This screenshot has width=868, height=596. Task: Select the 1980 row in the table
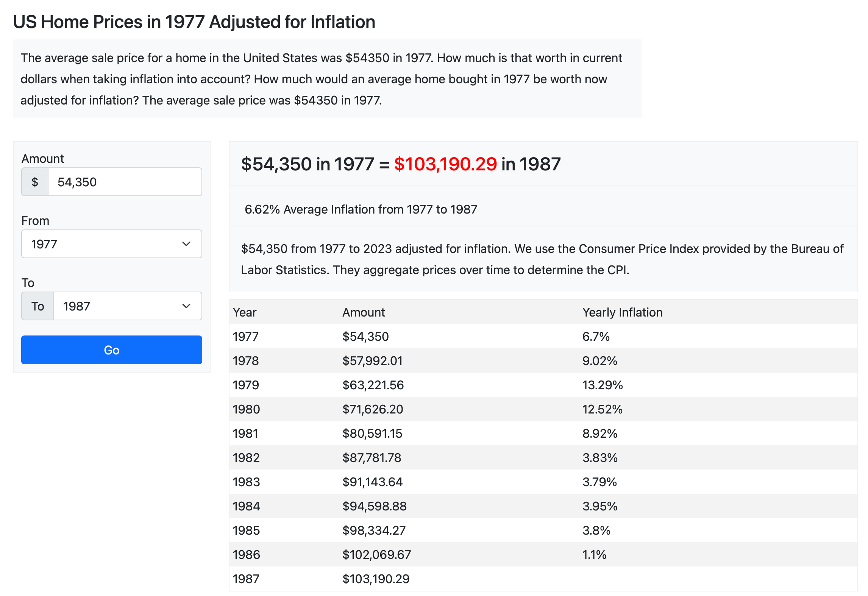tap(543, 409)
